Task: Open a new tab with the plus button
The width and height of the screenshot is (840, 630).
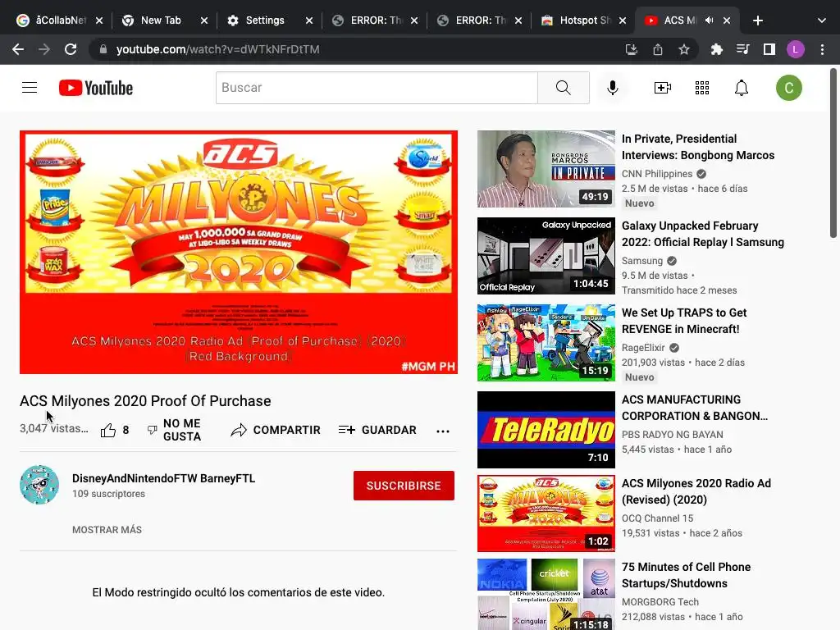Action: tap(757, 21)
